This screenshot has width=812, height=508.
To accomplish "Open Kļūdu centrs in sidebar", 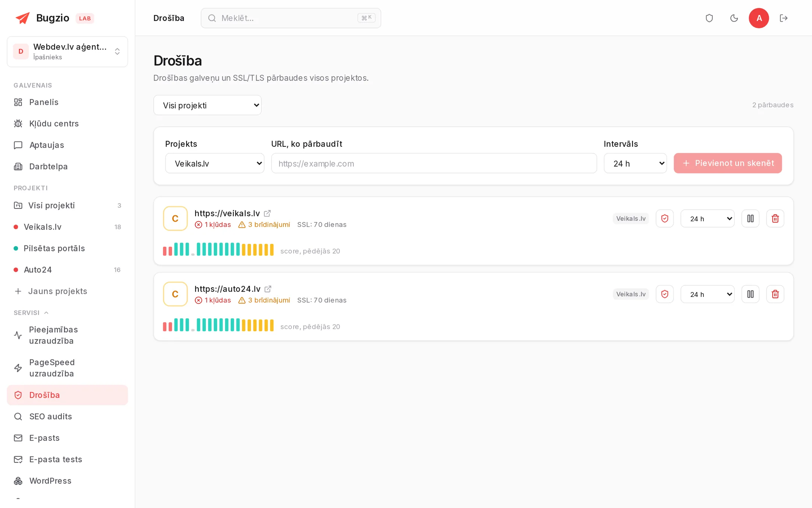I will (67, 124).
